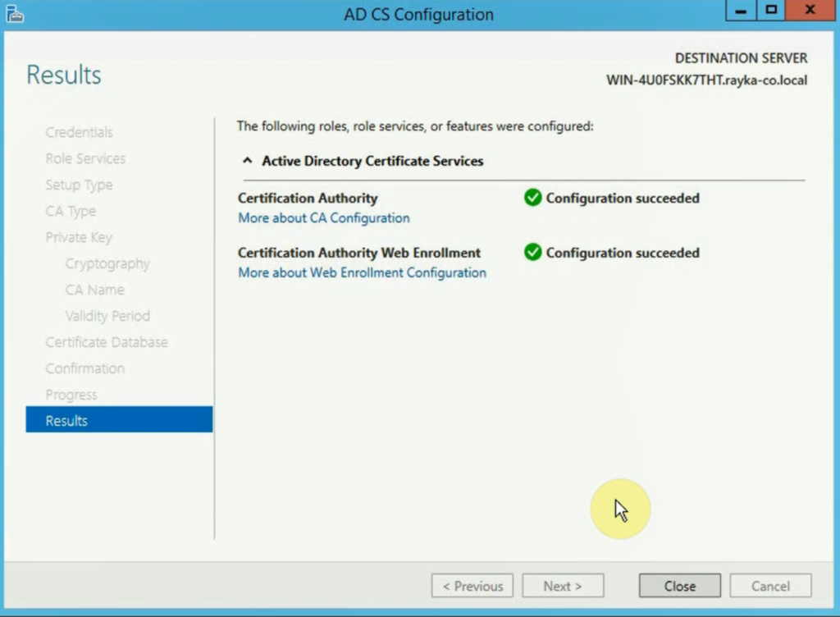Screen dimensions: 840x617
Task: Minimize the AD CS Configuration window
Action: point(741,10)
